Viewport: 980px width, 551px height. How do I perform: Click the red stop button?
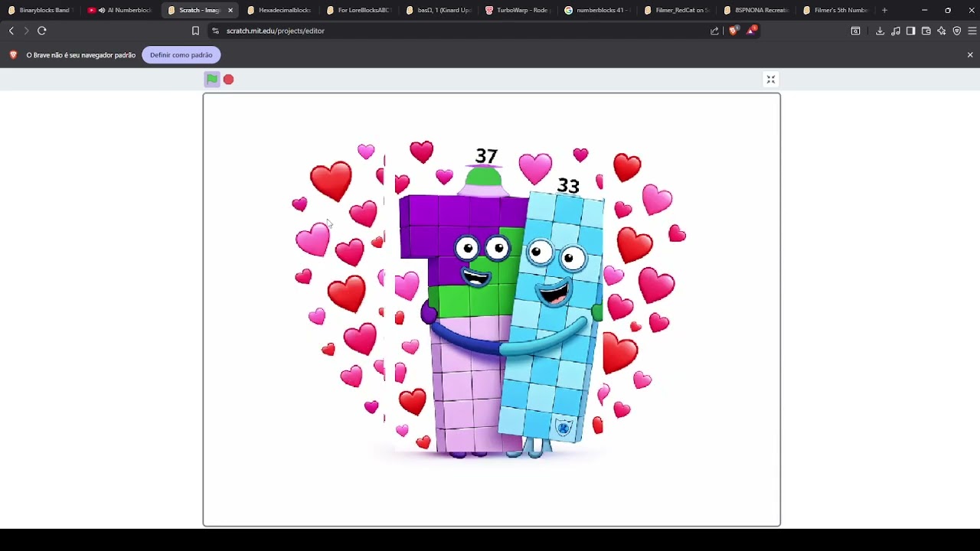click(x=228, y=80)
